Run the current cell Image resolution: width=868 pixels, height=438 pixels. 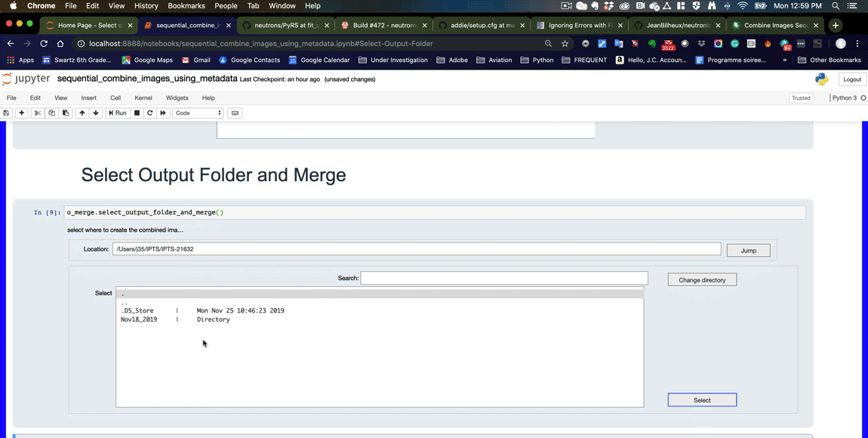click(x=118, y=113)
